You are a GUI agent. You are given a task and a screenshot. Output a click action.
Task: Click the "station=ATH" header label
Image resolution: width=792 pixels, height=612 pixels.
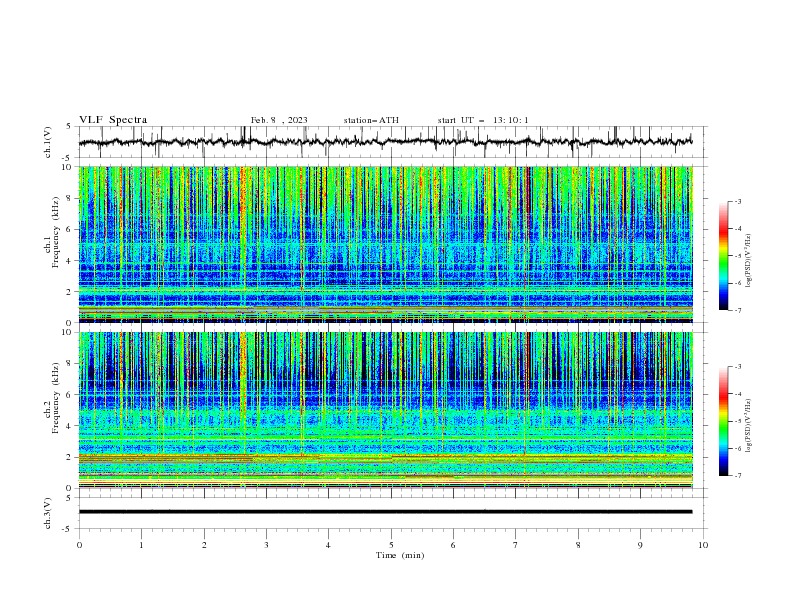pos(371,120)
